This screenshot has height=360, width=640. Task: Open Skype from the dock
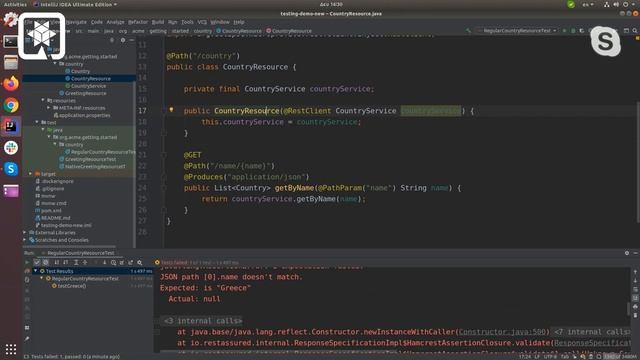[11, 169]
